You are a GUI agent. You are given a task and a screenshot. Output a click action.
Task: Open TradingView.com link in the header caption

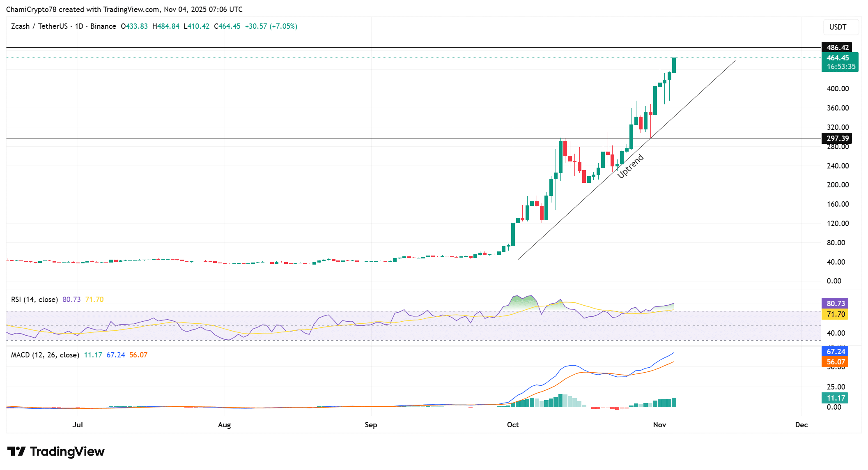coord(132,9)
